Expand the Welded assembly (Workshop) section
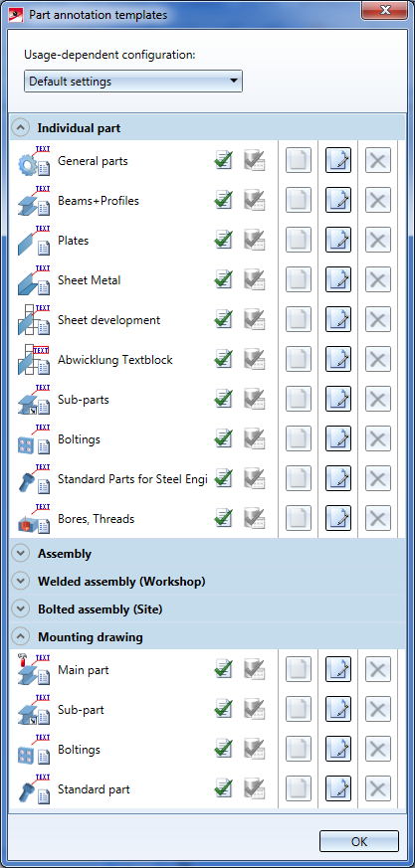Viewport: 415px width, 868px height. tap(21, 582)
